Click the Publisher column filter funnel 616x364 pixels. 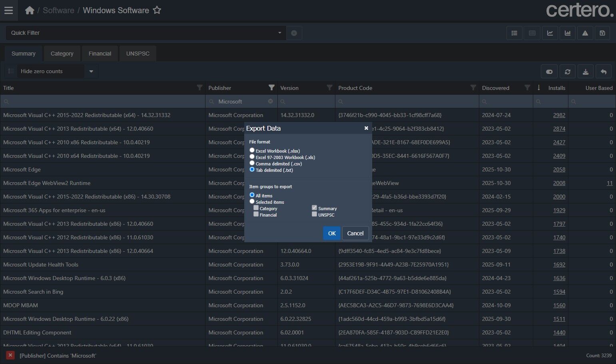(271, 88)
